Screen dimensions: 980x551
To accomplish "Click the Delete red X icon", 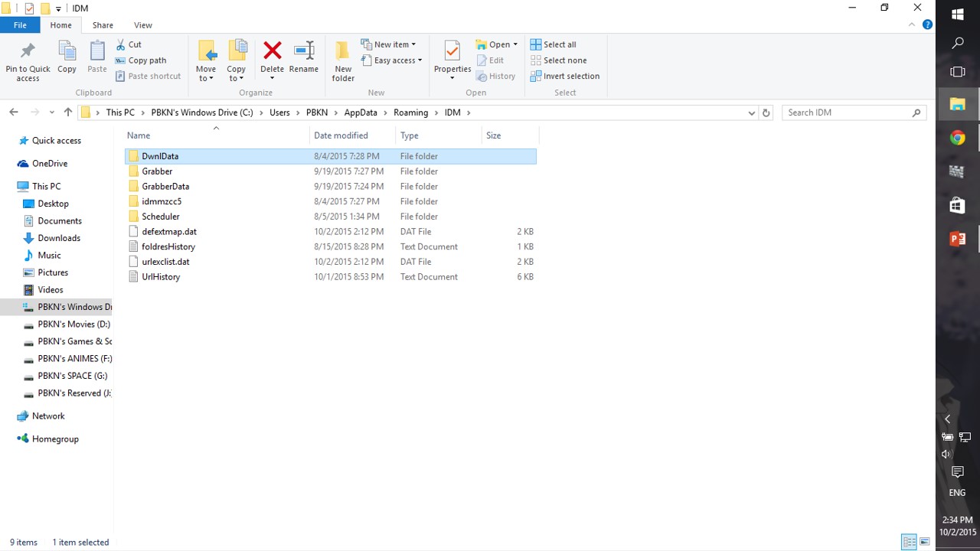I will coord(272,51).
